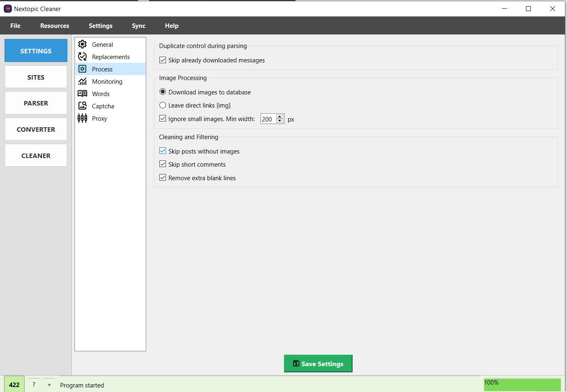This screenshot has height=392, width=567.
Task: Open Monitoring via its chart icon
Action: tap(83, 81)
